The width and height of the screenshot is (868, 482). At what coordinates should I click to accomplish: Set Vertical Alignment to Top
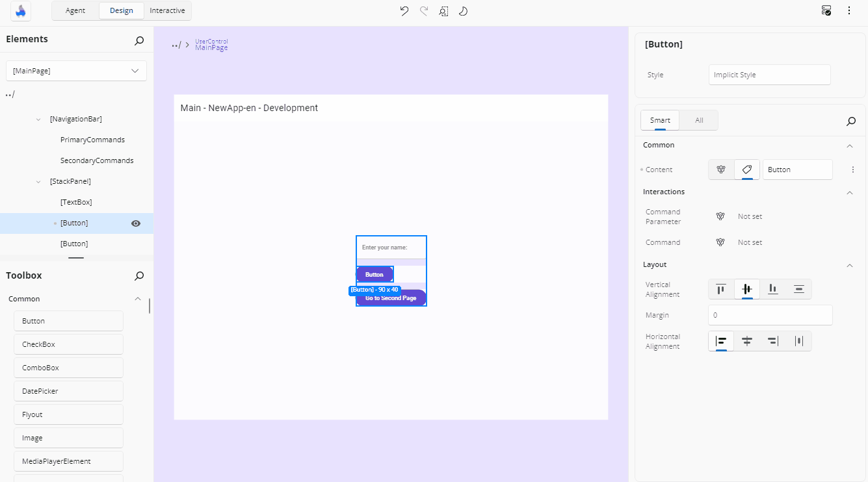coord(721,289)
